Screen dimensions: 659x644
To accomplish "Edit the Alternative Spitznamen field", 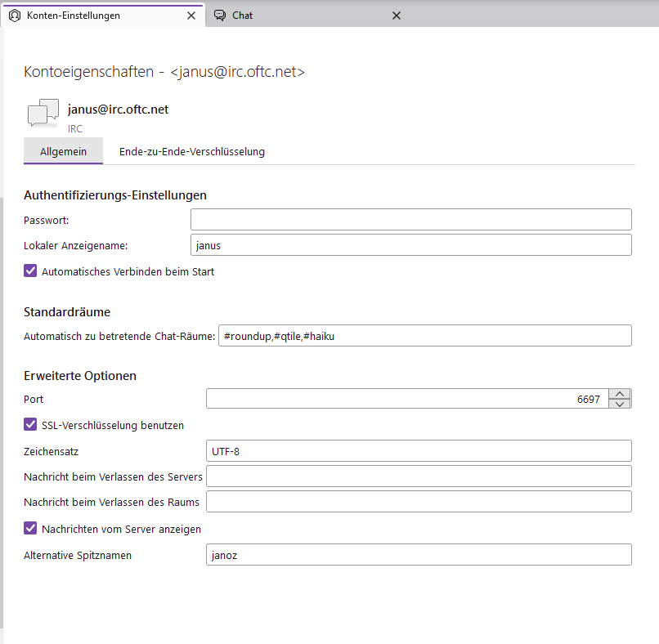I will tap(419, 555).
